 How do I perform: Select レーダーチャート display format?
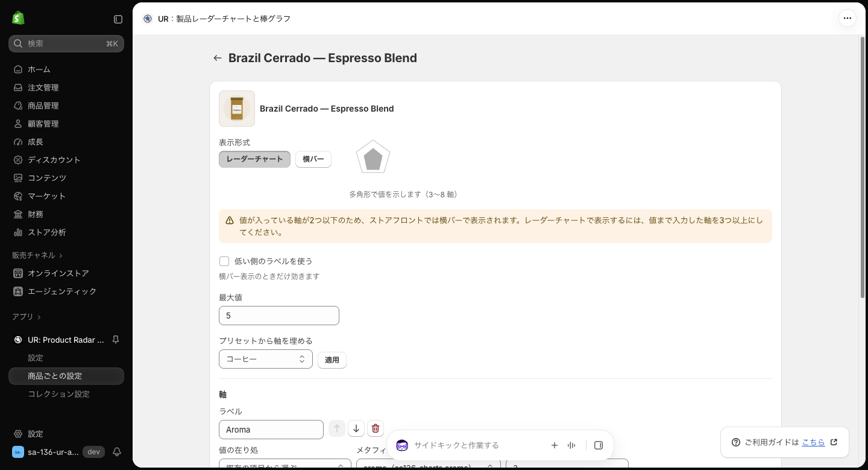coord(254,159)
